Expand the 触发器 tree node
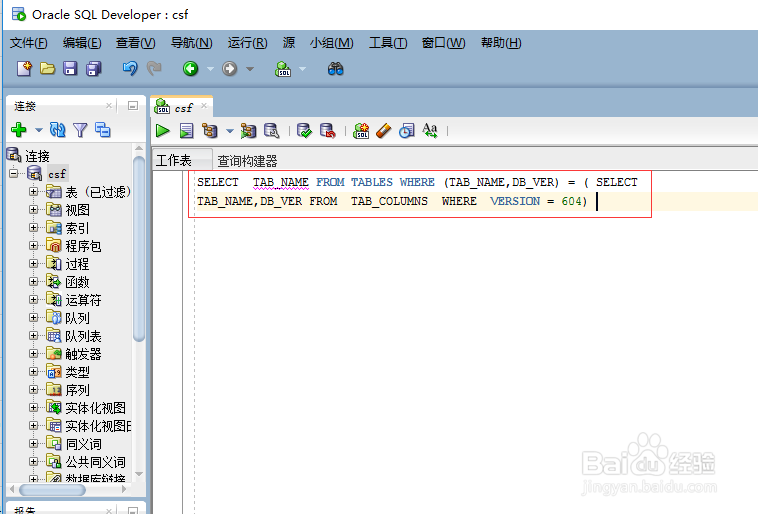 tap(33, 353)
